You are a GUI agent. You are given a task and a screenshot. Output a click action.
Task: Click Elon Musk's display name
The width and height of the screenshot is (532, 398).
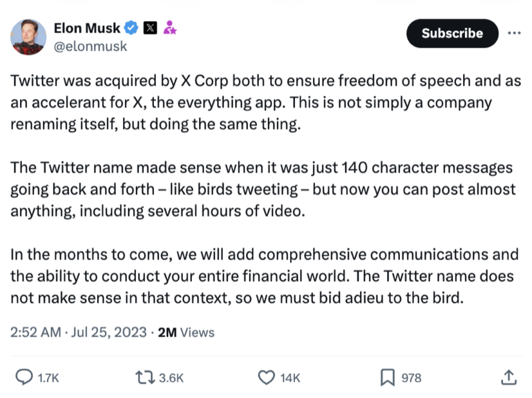click(88, 28)
